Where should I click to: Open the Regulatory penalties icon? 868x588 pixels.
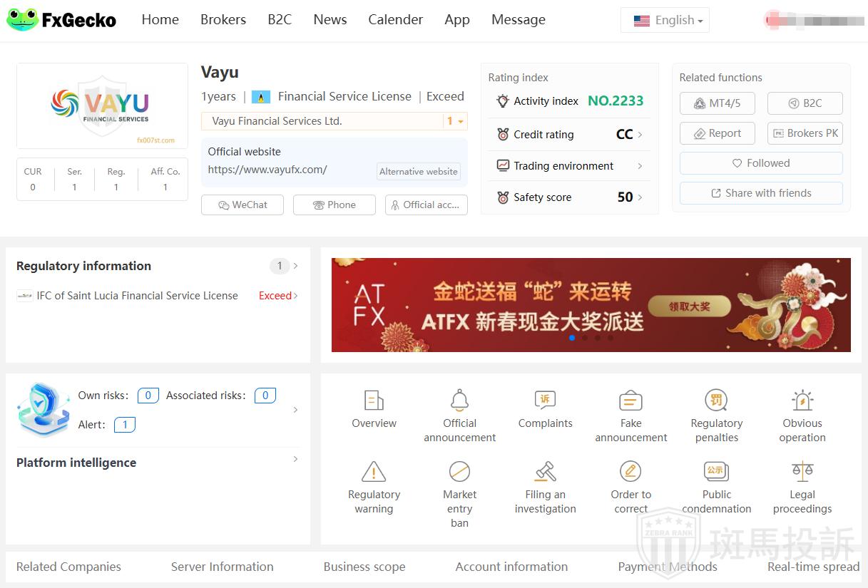(716, 401)
